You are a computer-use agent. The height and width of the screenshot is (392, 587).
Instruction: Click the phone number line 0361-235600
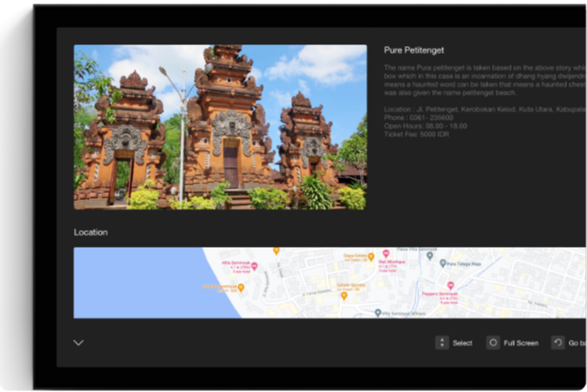point(418,117)
